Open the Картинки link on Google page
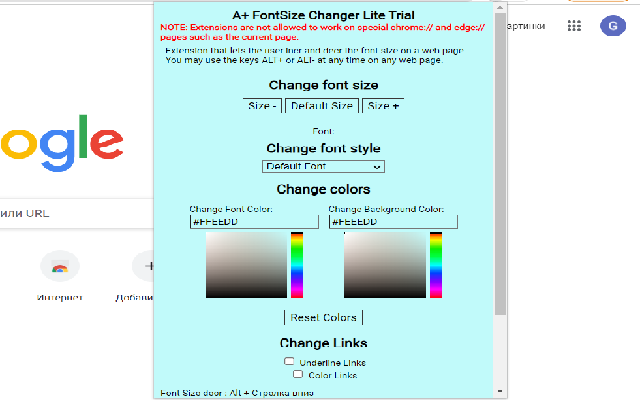640x400 pixels. [x=526, y=26]
